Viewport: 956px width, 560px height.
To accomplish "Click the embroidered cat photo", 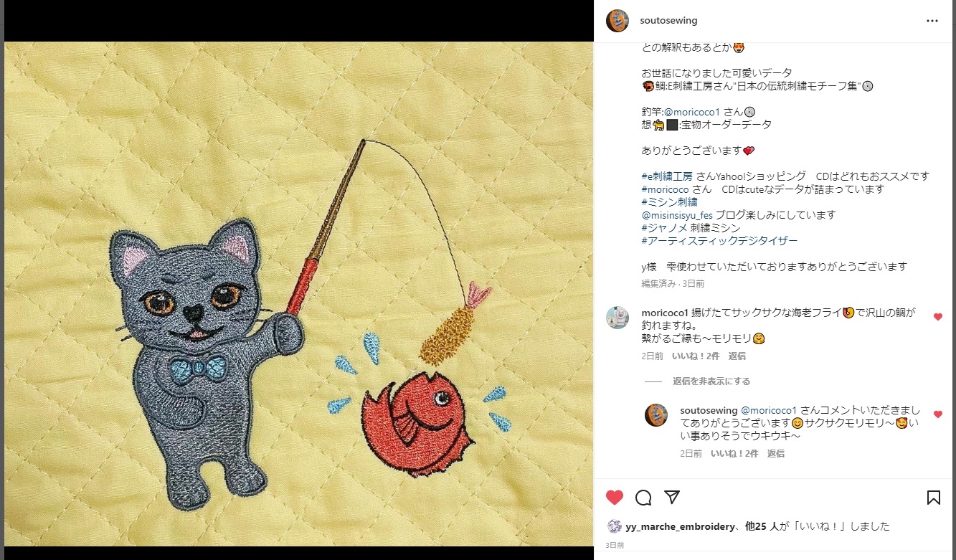I will [x=298, y=294].
